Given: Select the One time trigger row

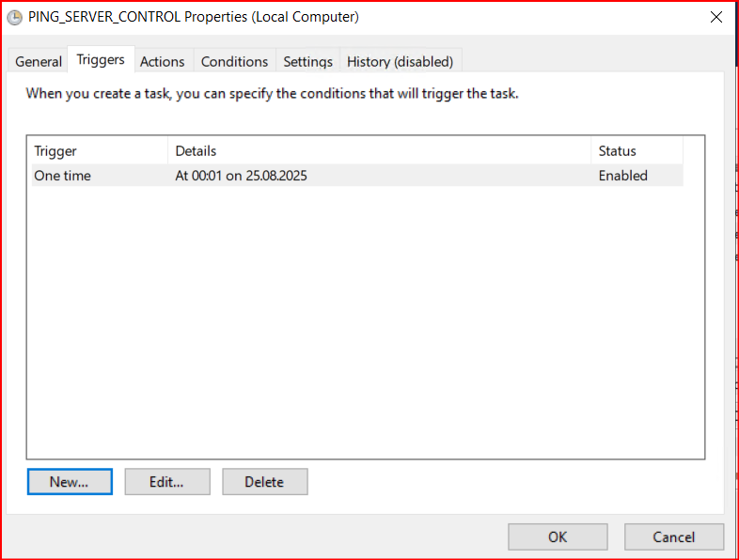Looking at the screenshot, I should click(x=357, y=176).
